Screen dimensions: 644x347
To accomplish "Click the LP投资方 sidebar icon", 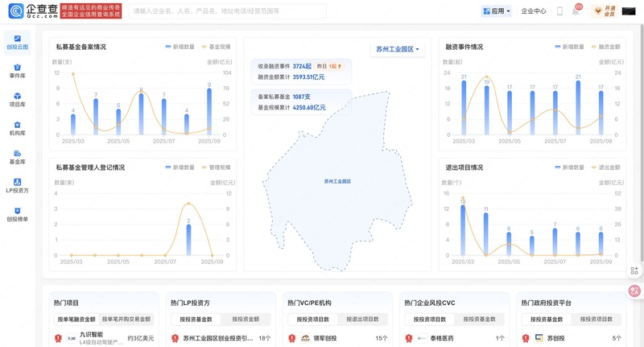I will click(x=17, y=185).
